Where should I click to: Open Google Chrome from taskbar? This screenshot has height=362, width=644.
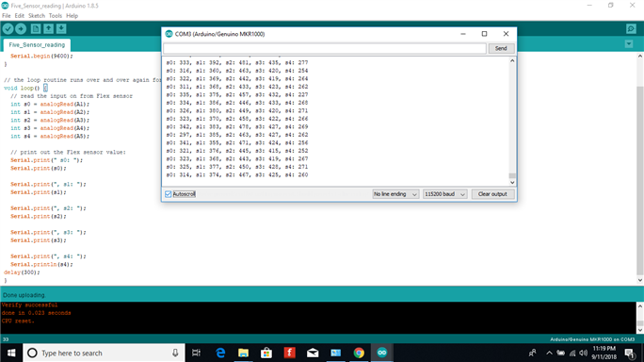pyautogui.click(x=359, y=353)
